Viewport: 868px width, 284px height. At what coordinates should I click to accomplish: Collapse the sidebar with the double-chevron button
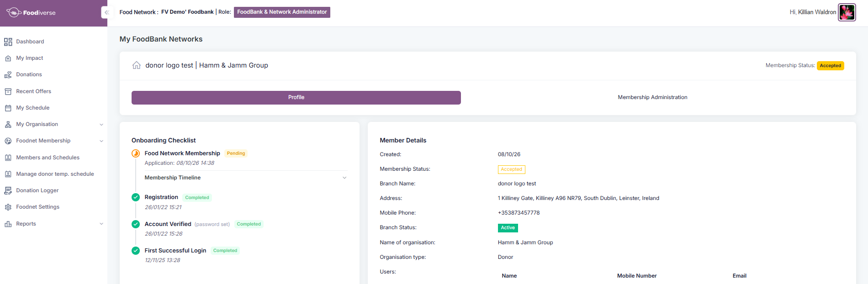[x=107, y=12]
